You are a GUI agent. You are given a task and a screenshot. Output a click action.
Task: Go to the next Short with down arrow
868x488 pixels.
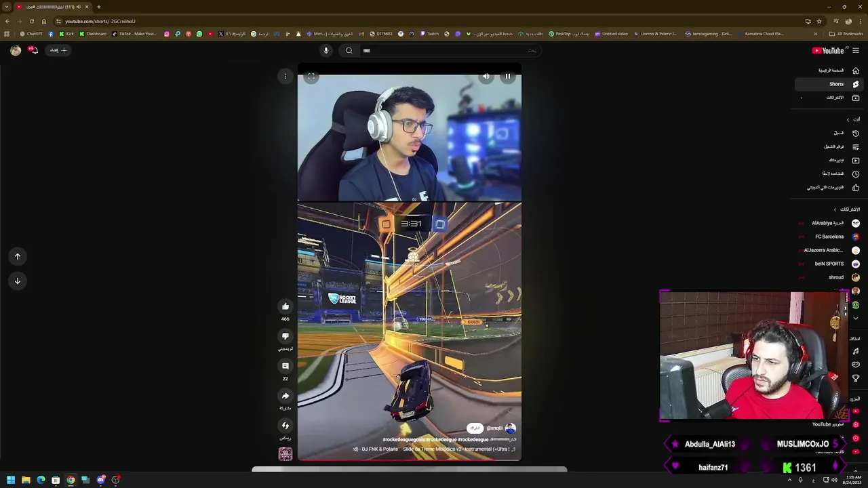(x=18, y=281)
